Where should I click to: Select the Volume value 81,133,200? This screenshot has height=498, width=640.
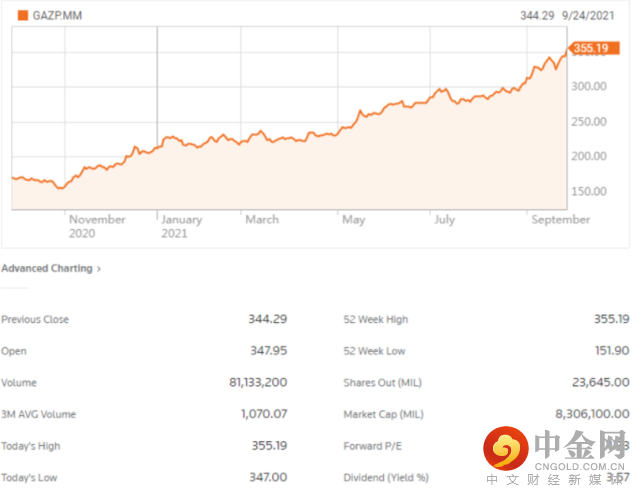(x=258, y=382)
